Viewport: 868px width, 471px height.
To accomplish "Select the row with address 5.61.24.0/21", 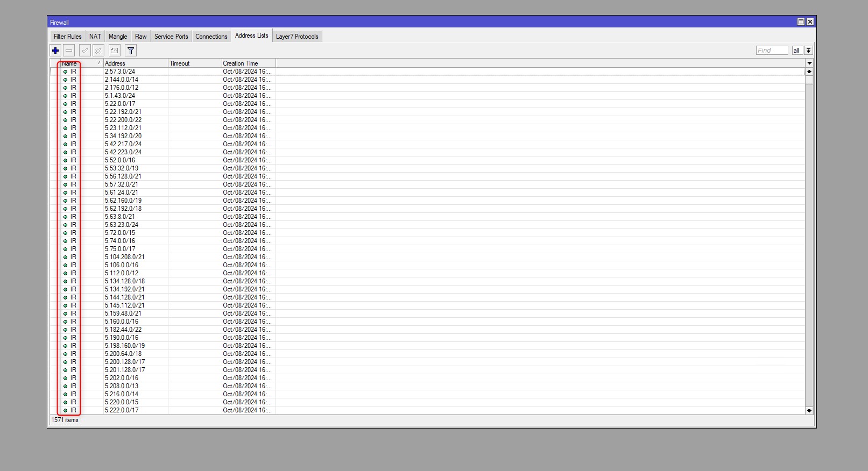I will point(428,192).
